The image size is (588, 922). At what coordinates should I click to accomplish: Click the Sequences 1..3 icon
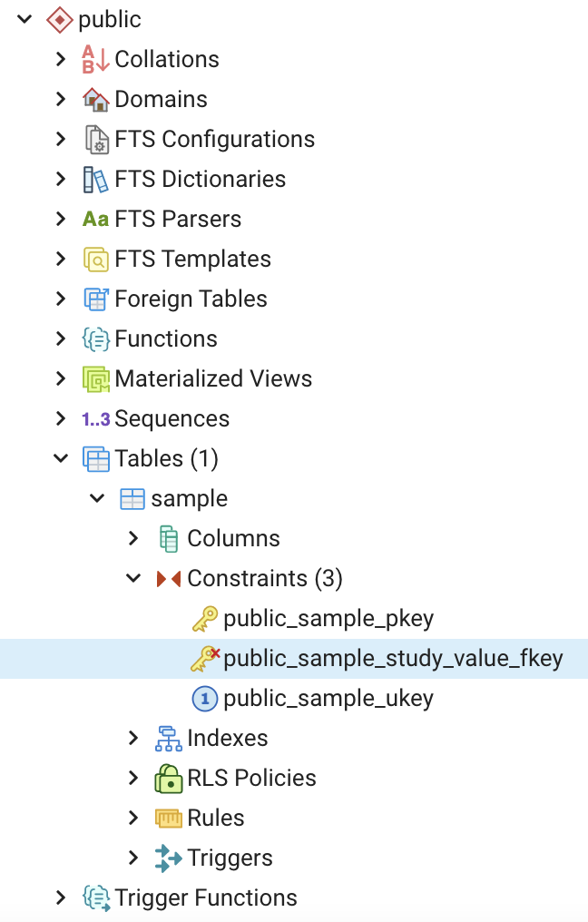[x=95, y=418]
